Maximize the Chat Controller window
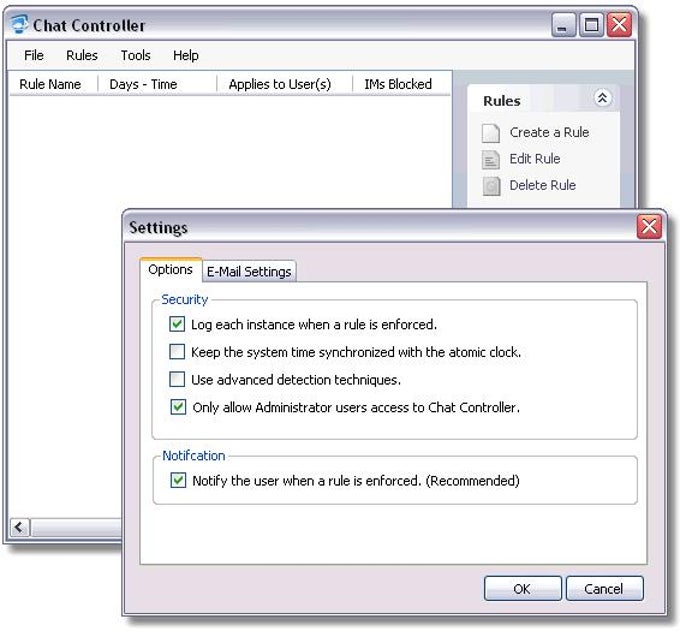Viewport: 680px width, 631px height. click(x=591, y=25)
